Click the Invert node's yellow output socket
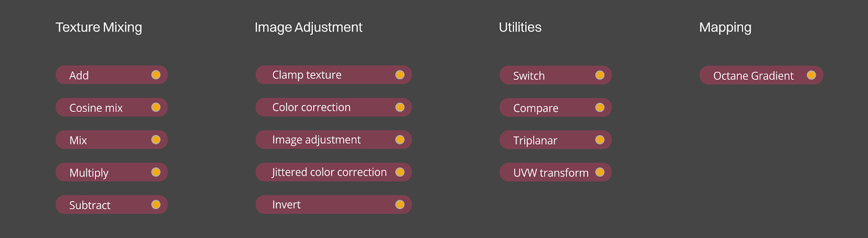The width and height of the screenshot is (868, 238). [x=400, y=205]
